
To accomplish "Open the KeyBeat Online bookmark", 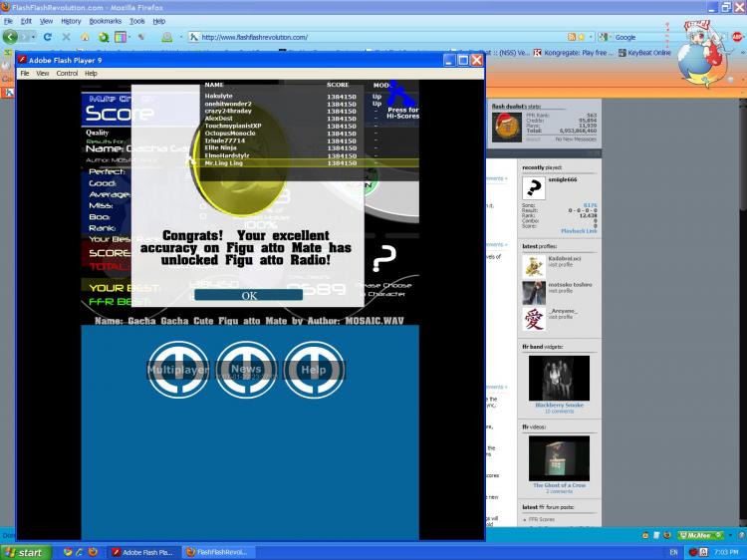I will point(644,53).
